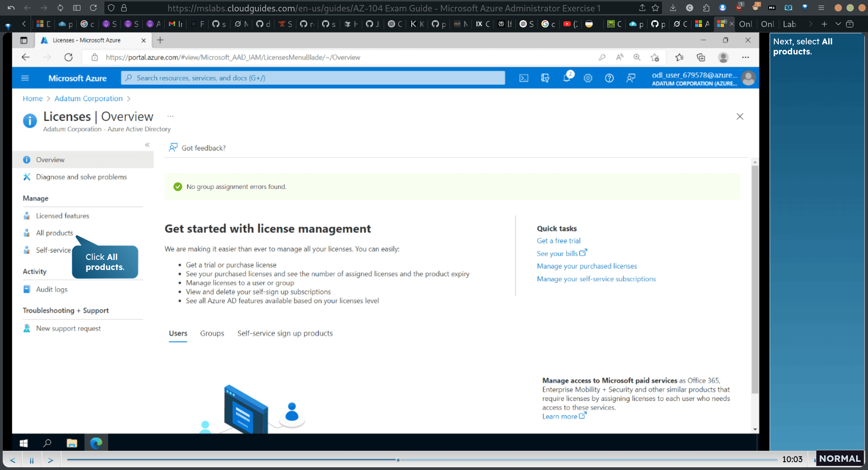Click Edge zoom magnifier icon

(x=637, y=57)
